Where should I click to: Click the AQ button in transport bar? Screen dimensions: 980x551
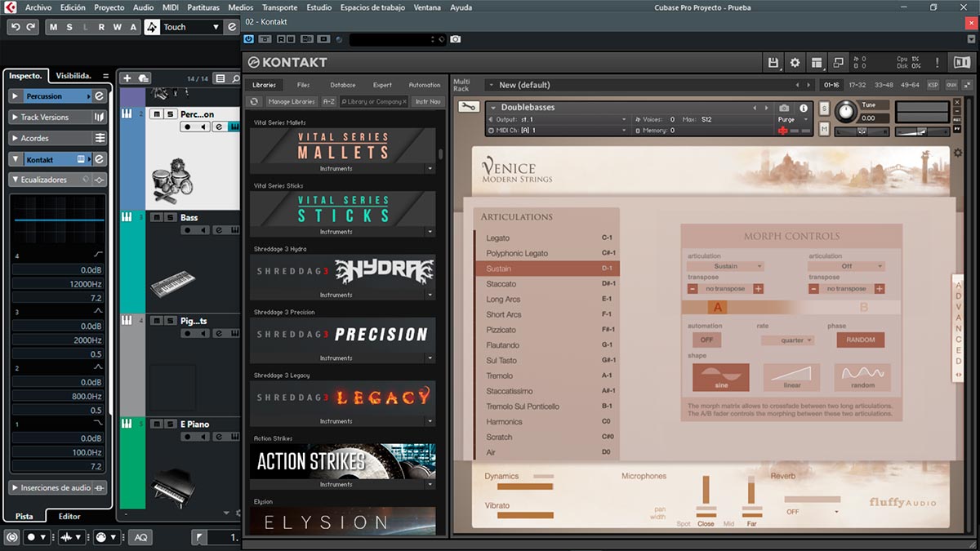coord(141,537)
